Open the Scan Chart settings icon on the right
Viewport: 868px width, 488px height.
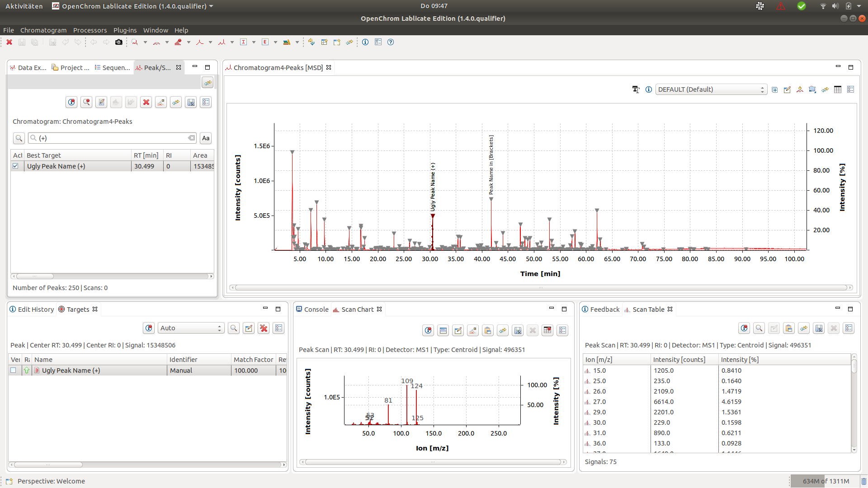(562, 330)
